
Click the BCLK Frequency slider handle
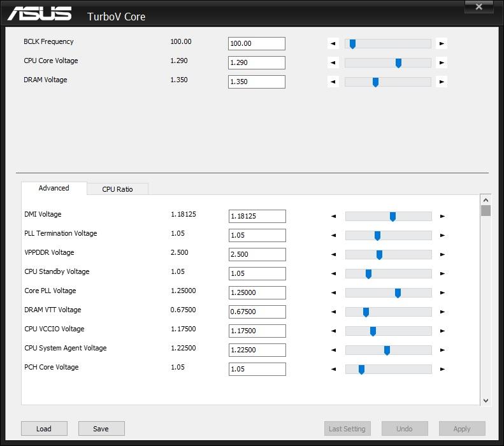click(x=352, y=44)
